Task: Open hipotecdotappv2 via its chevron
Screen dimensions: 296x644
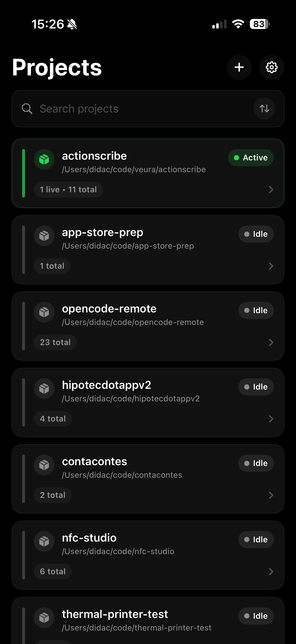Action: click(271, 419)
